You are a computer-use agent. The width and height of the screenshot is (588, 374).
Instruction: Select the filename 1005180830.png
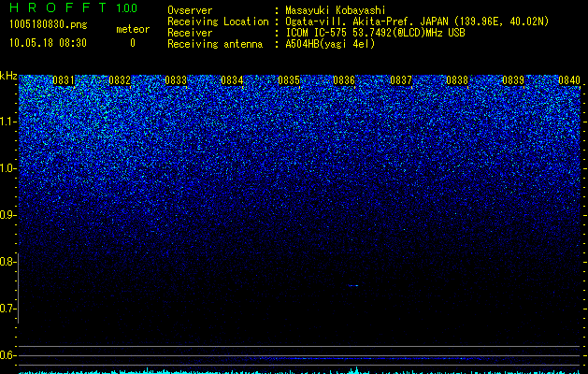coord(49,25)
